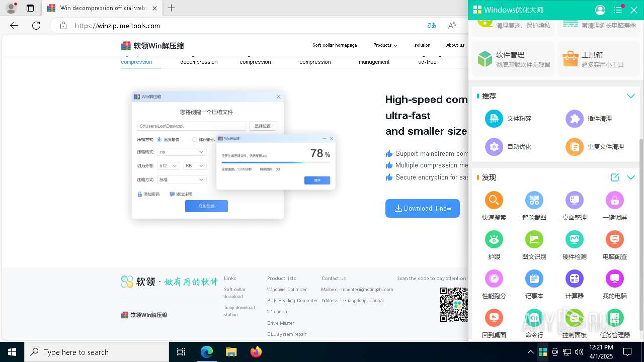The width and height of the screenshot is (644, 362).
Task: Open 插件清理 plugin cleanup tool
Action: [x=589, y=119]
